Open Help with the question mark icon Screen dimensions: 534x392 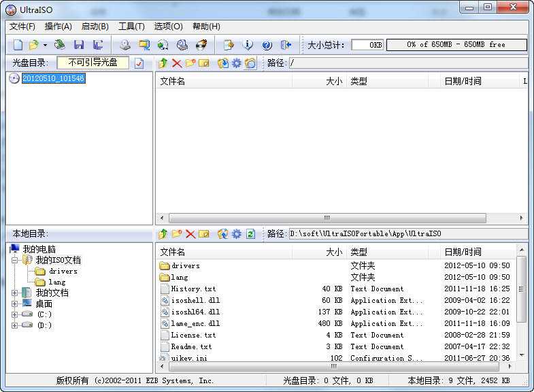click(267, 45)
